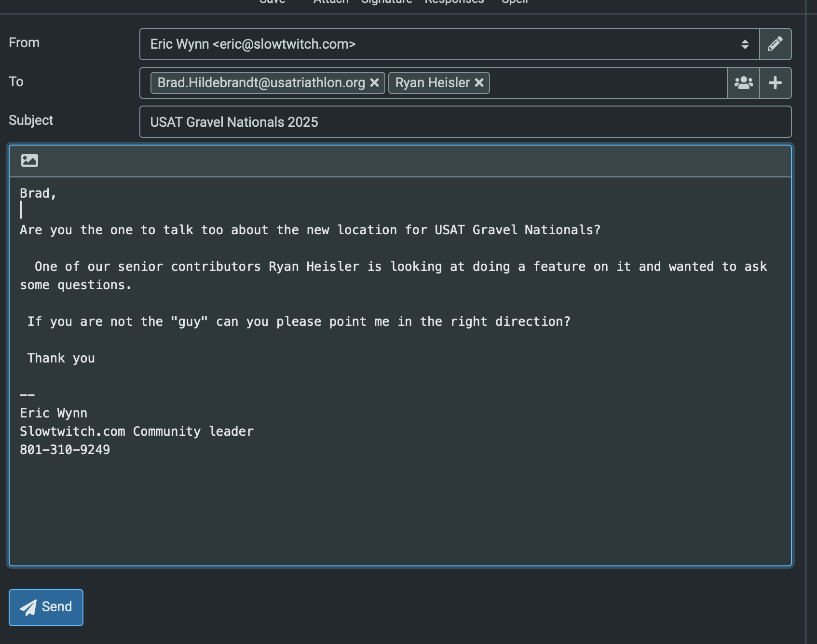This screenshot has width=817, height=644.
Task: Click the phone number 801-310-9249
Action: coord(65,450)
